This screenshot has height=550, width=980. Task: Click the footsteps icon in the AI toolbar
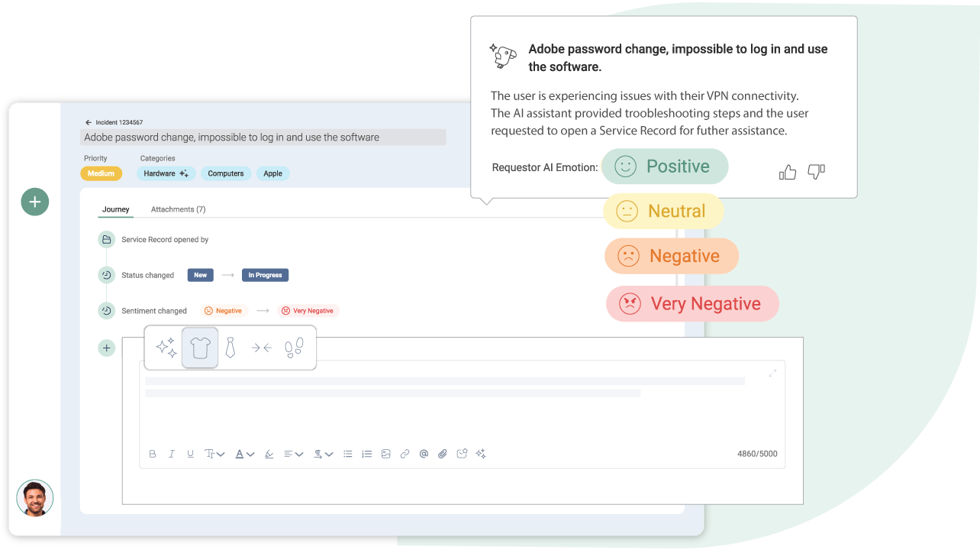pos(294,348)
